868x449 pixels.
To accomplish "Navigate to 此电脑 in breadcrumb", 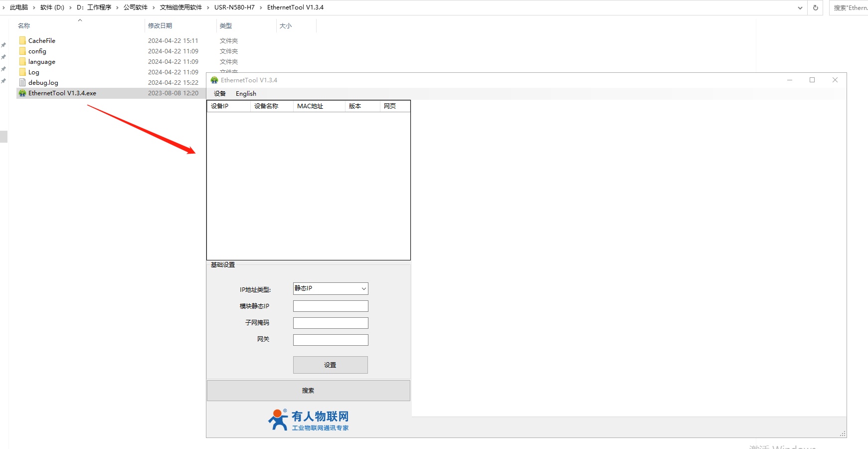I will (19, 7).
